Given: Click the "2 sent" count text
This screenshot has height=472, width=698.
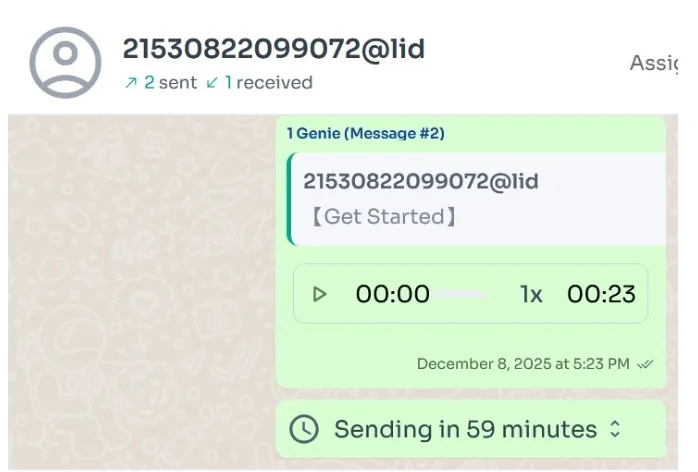Looking at the screenshot, I should pyautogui.click(x=170, y=83).
